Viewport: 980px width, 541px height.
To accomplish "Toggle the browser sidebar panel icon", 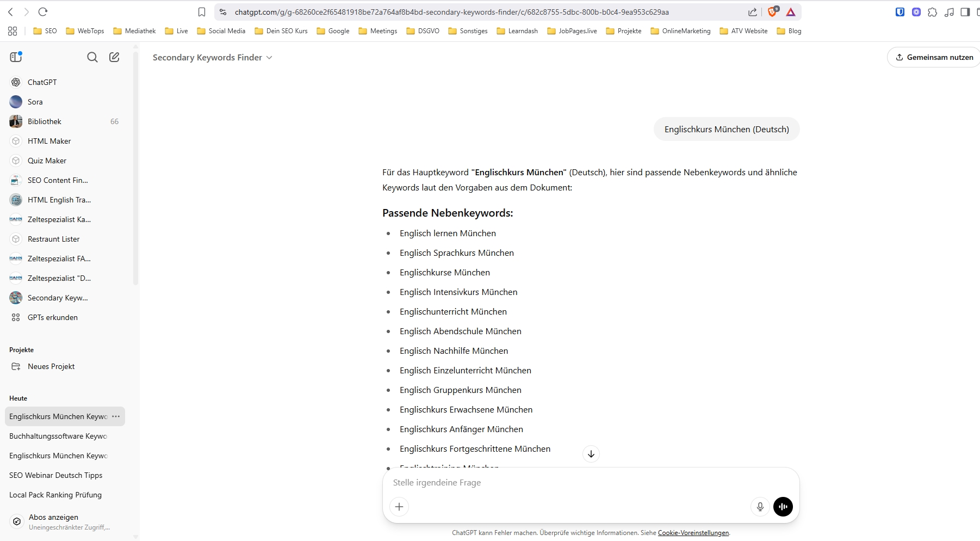I will coord(965,12).
